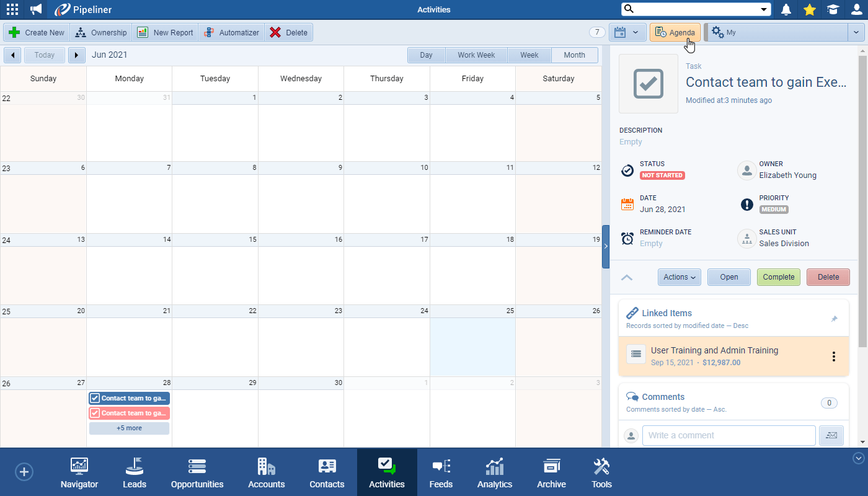868x496 pixels.
Task: Click the announcements megaphone icon
Action: point(35,9)
